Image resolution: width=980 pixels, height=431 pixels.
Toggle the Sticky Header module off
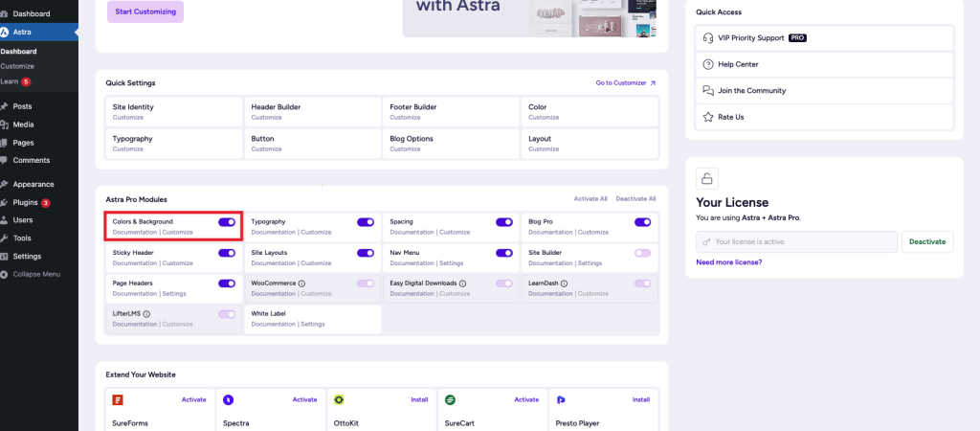coord(227,253)
